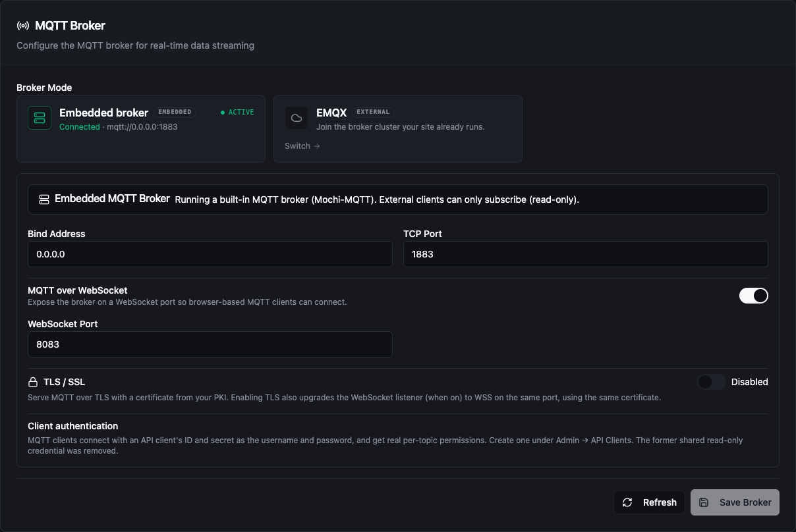
Task: Click the Save Broker button
Action: pyautogui.click(x=735, y=502)
